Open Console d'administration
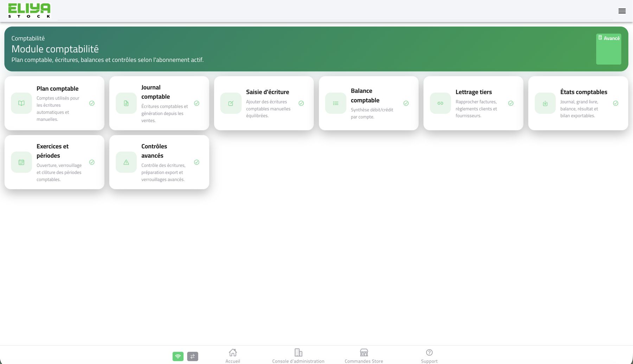Screen dimensions: 633x364 point(298,356)
